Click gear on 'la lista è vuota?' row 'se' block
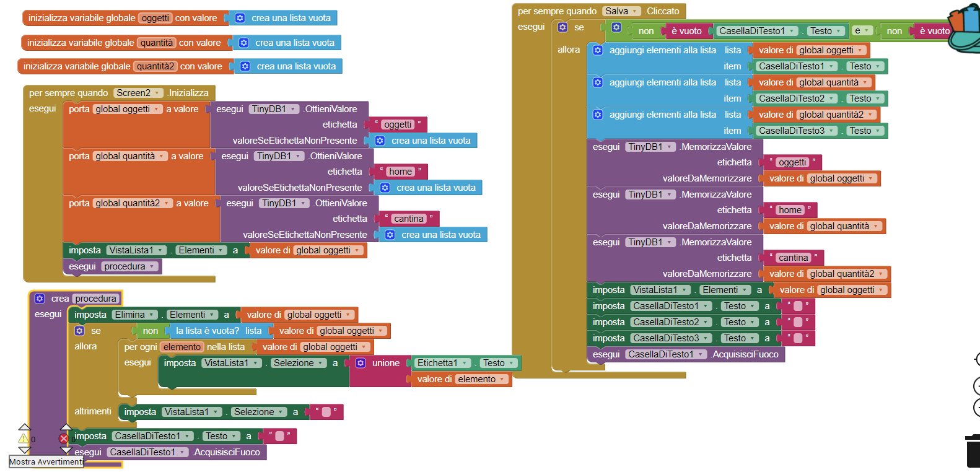Image resolution: width=980 pixels, height=472 pixels. click(x=79, y=331)
